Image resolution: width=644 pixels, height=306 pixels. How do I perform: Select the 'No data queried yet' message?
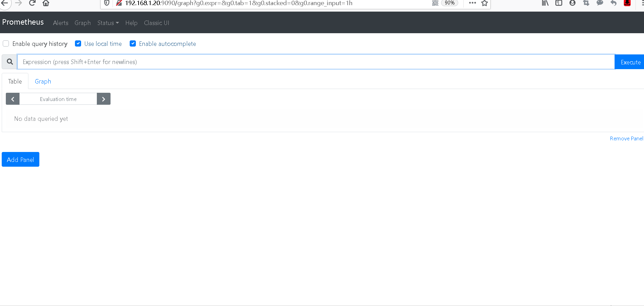pos(41,119)
